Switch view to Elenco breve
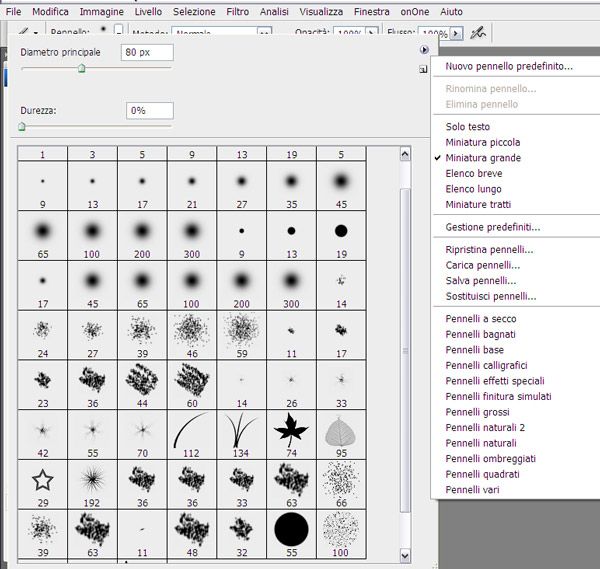This screenshot has width=600, height=569. 474,173
